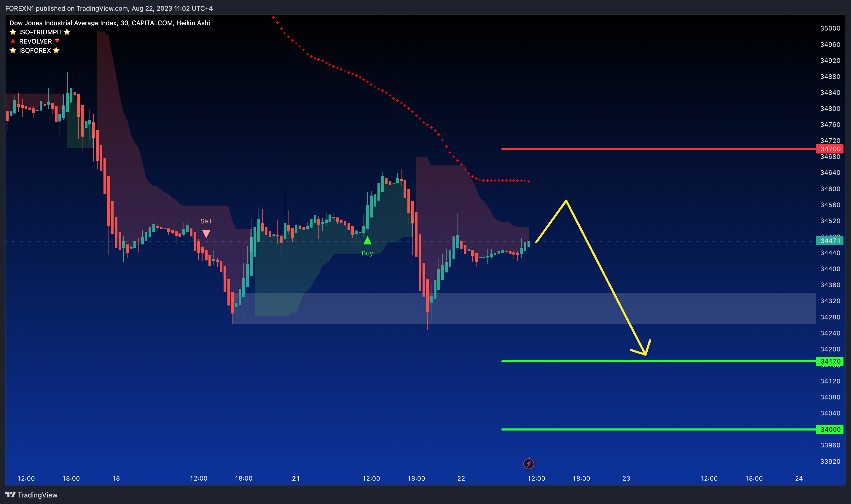Click the date 18 on time axis
Image resolution: width=851 pixels, height=504 pixels.
pyautogui.click(x=116, y=478)
